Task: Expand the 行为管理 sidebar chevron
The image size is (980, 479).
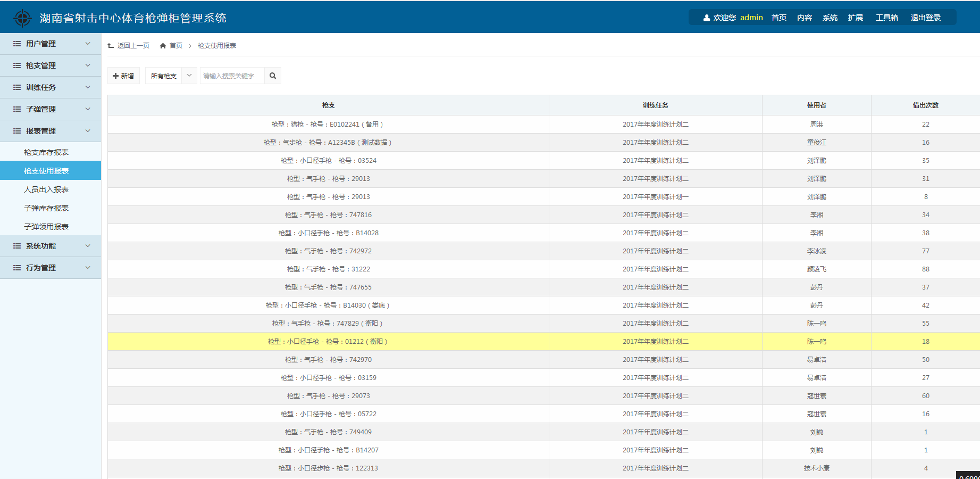Action: pos(88,268)
